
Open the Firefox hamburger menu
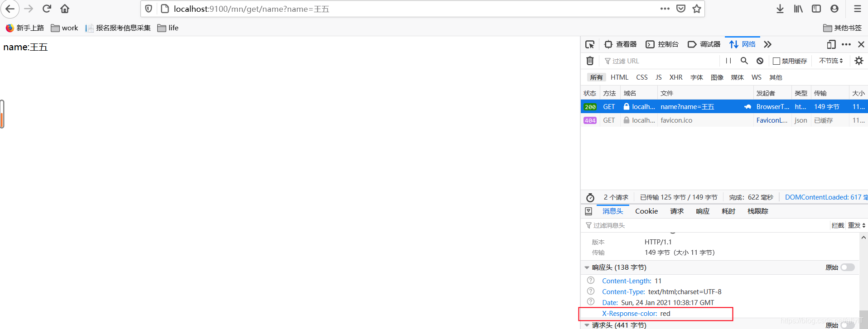click(858, 9)
